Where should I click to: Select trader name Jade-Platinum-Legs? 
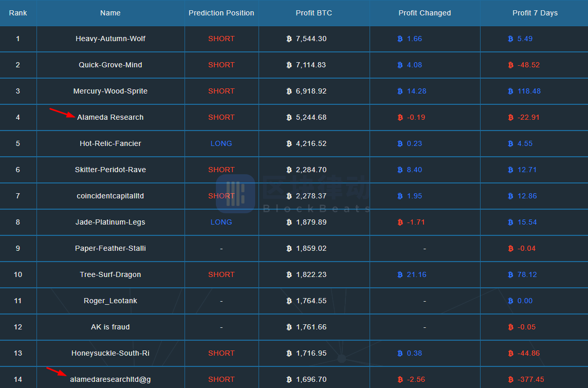coord(110,223)
